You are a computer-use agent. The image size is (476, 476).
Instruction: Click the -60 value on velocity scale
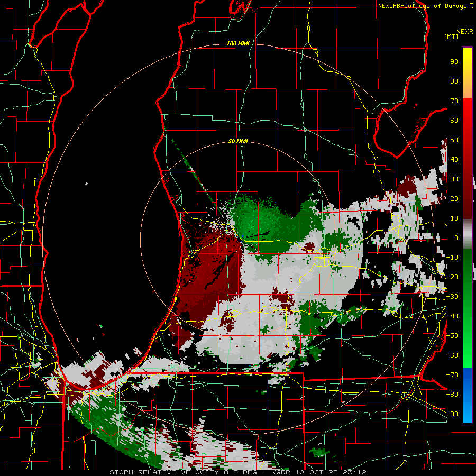[452, 355]
